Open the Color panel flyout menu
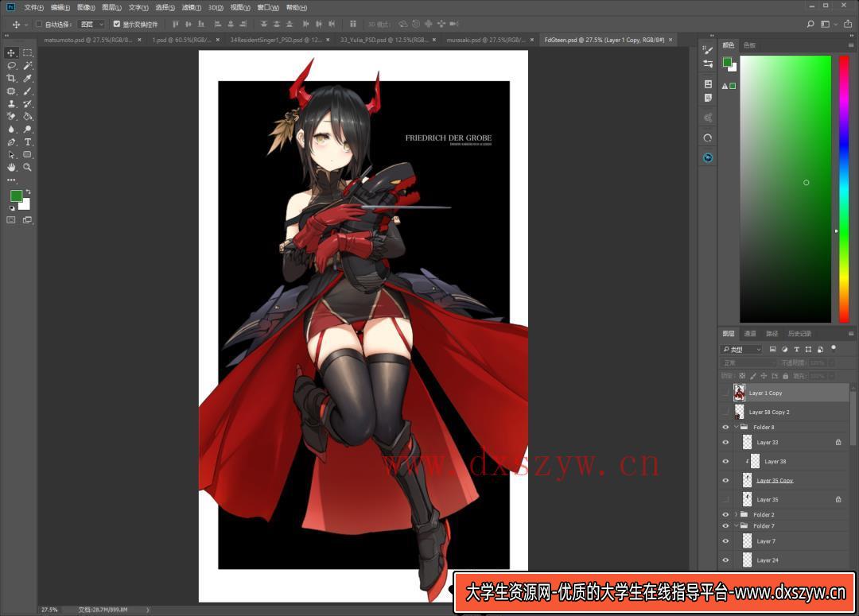The image size is (859, 616). click(851, 45)
